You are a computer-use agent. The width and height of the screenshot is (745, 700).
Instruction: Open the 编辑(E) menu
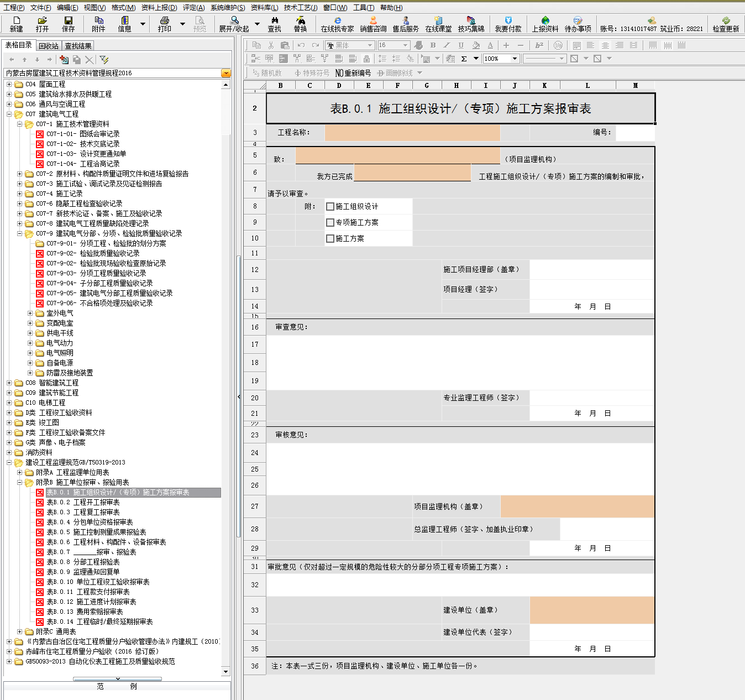[x=67, y=8]
